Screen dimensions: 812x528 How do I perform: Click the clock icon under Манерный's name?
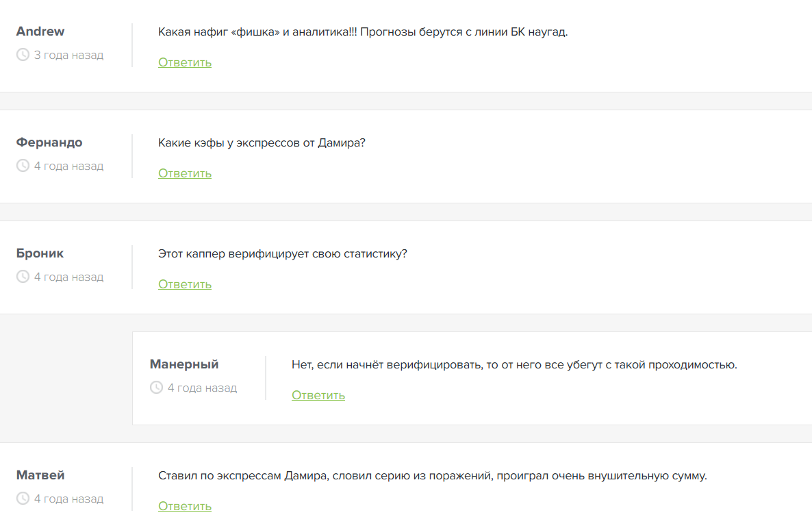(x=156, y=388)
